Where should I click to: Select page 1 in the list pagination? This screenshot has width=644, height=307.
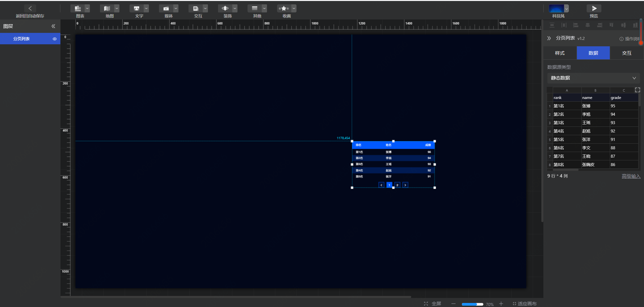(389, 185)
